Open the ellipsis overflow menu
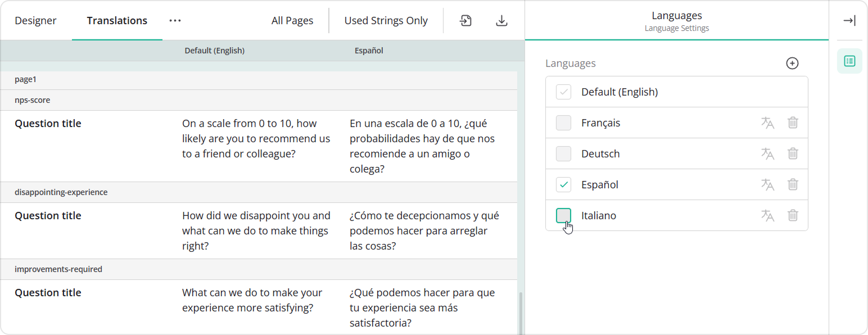868x335 pixels. click(174, 20)
